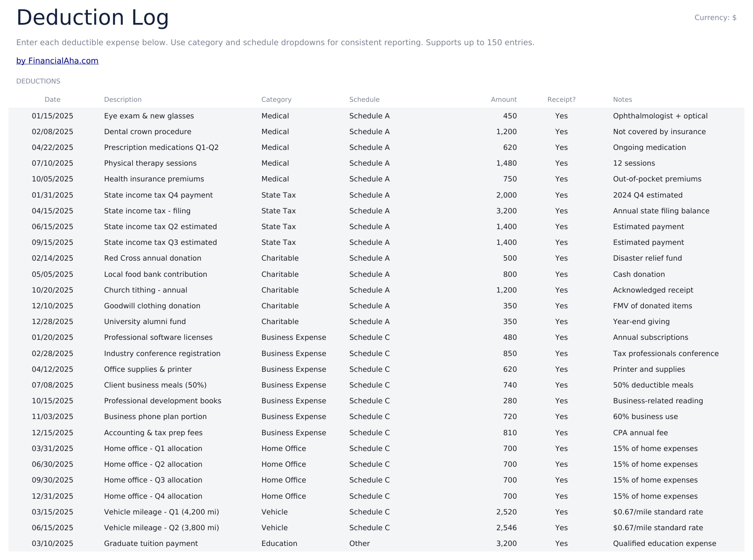Open the by FinancialAha.com link

click(x=57, y=61)
